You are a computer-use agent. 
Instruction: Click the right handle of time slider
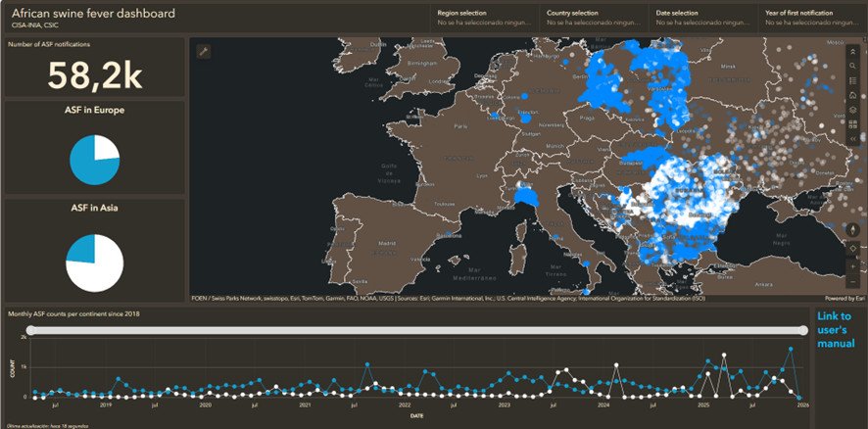(803, 330)
